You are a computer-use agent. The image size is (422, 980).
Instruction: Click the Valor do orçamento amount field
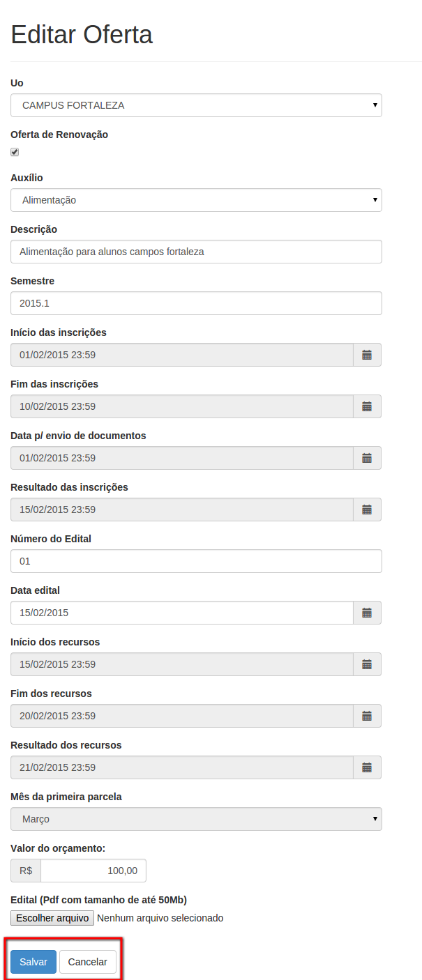pos(93,871)
